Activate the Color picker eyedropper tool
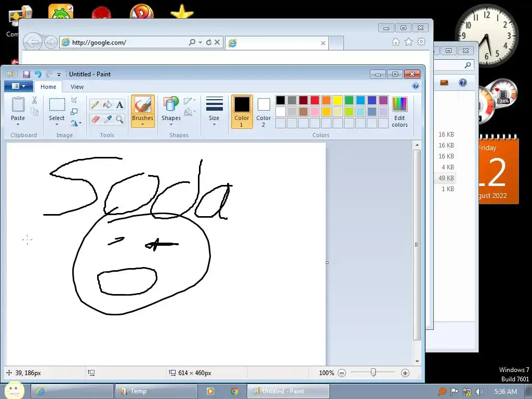 point(108,119)
